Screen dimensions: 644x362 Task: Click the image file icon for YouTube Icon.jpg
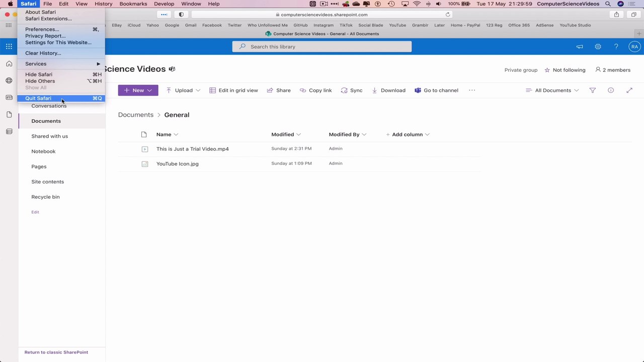pos(145,164)
